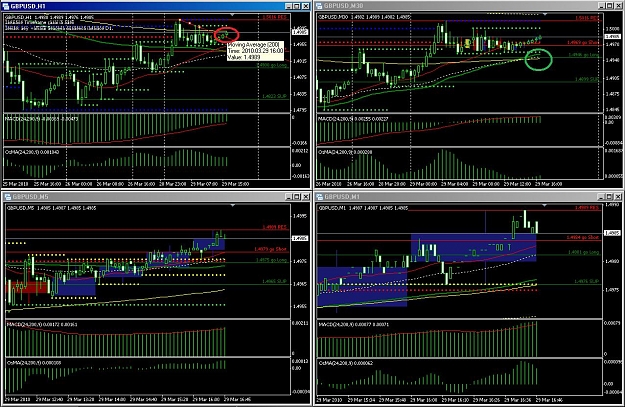
Task: Select the '1.4965 SUP' label in M5 chart
Action: point(275,281)
